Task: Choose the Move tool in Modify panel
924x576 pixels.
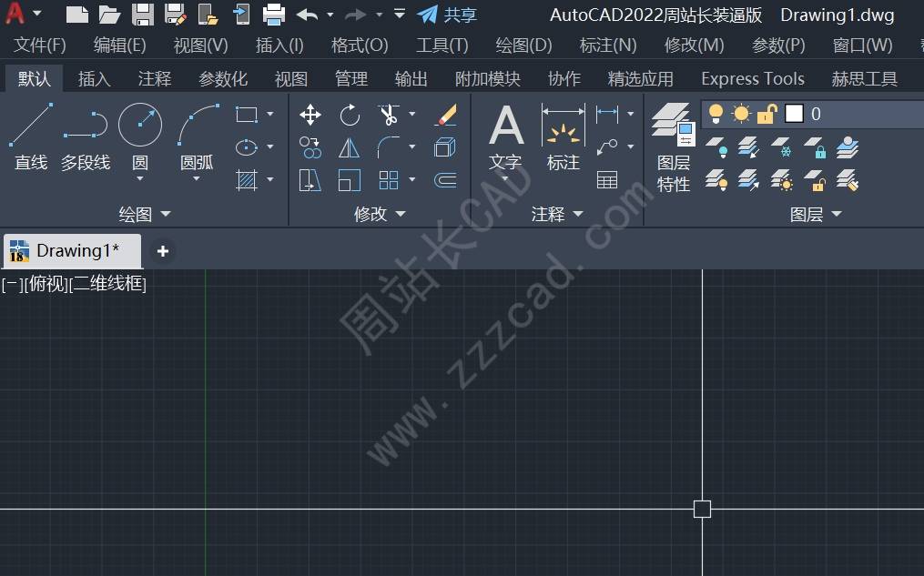Action: tap(310, 115)
